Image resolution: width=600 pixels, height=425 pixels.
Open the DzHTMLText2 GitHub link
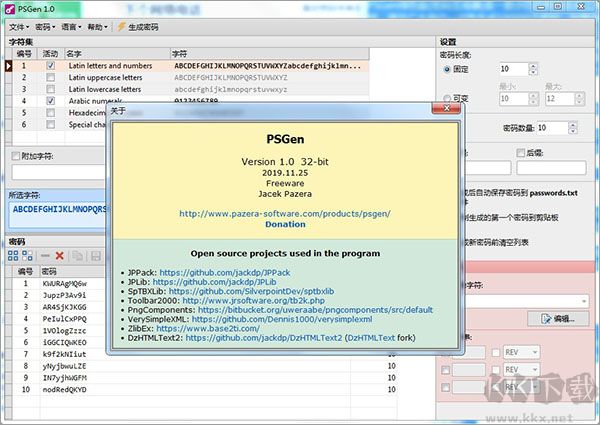tap(264, 338)
